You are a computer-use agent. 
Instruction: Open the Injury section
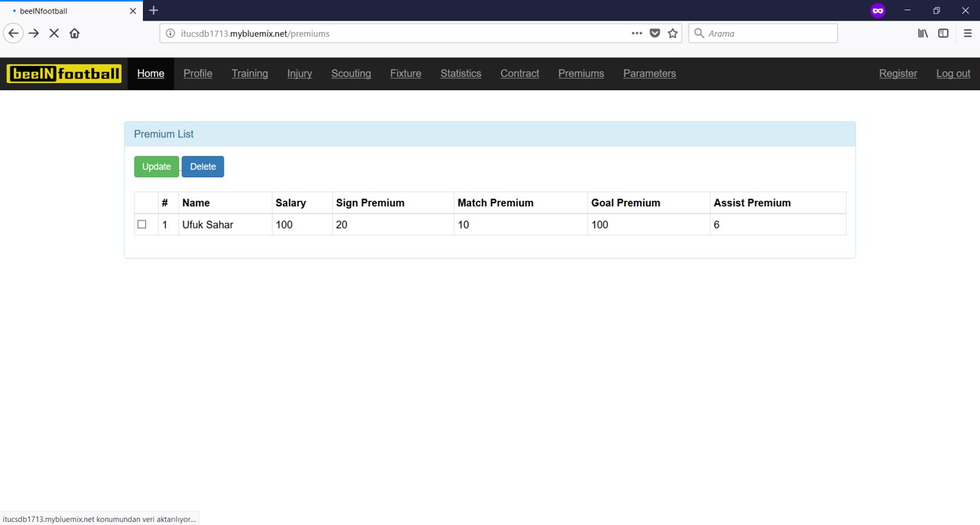tap(299, 74)
